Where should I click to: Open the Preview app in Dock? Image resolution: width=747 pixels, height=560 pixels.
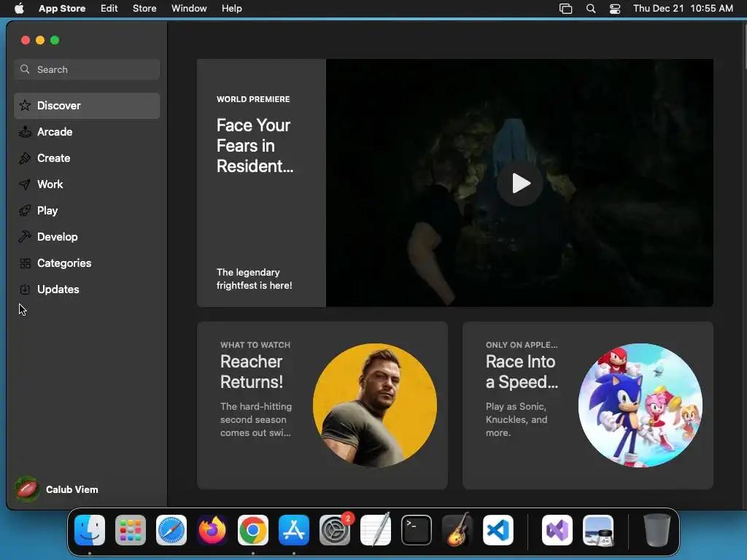click(598, 529)
